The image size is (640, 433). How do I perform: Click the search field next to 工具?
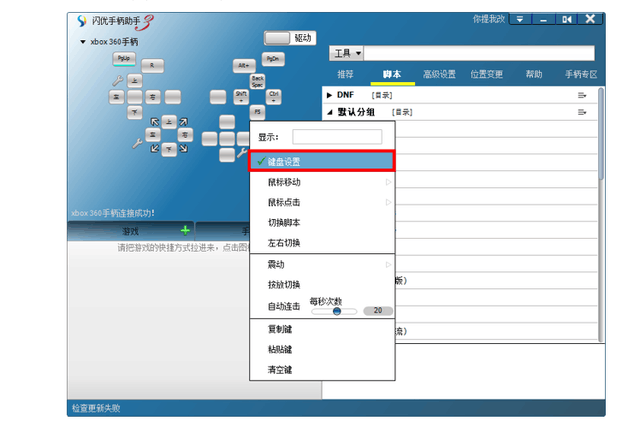479,53
